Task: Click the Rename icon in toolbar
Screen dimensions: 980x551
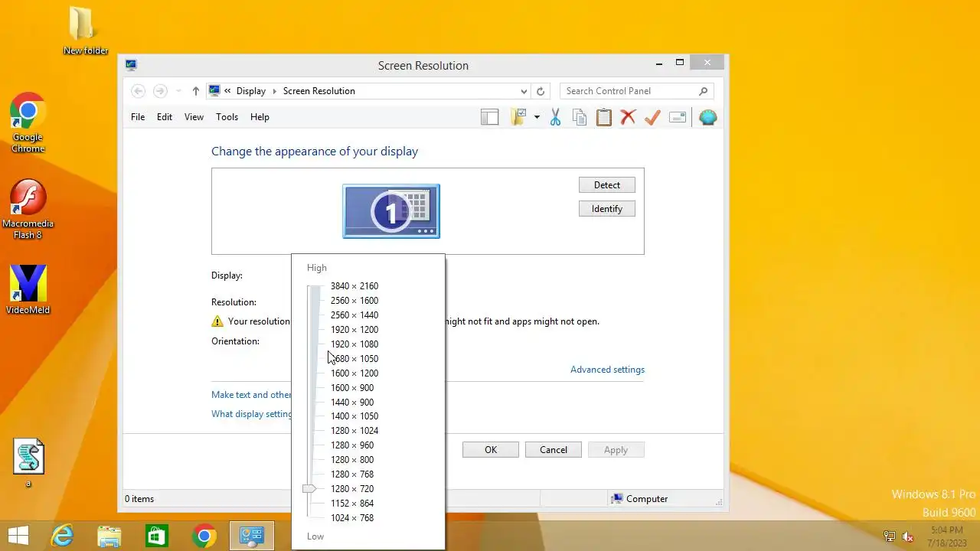Action: 677,117
